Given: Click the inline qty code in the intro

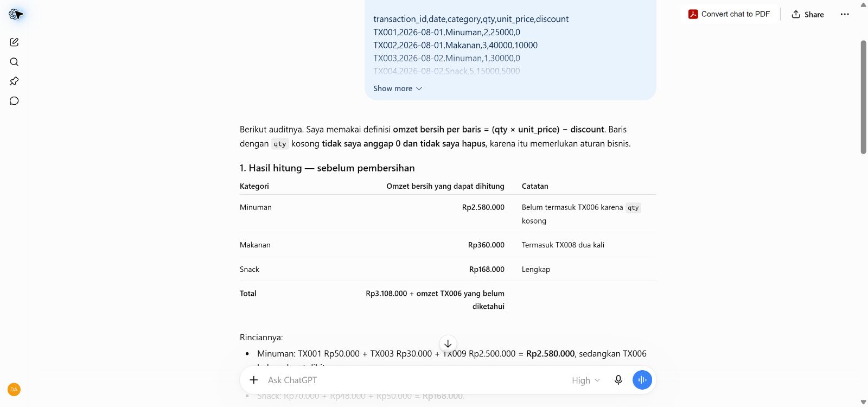Looking at the screenshot, I should click(x=280, y=144).
